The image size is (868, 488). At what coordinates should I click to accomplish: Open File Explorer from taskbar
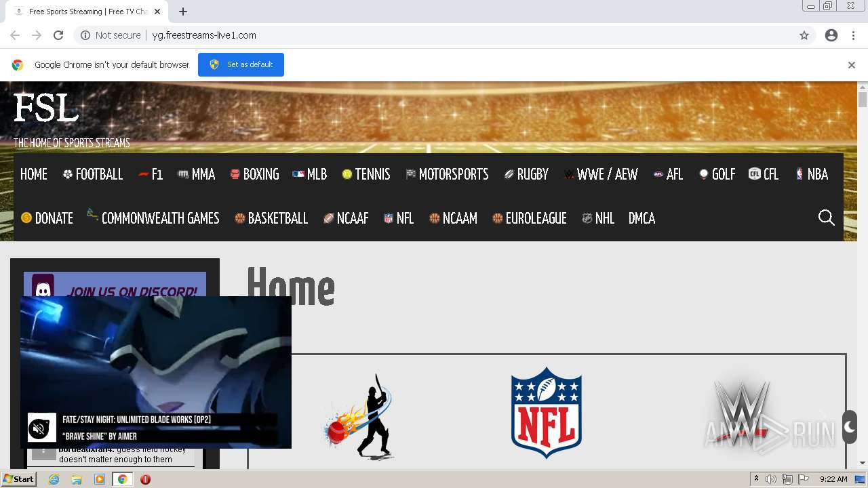coord(77,479)
